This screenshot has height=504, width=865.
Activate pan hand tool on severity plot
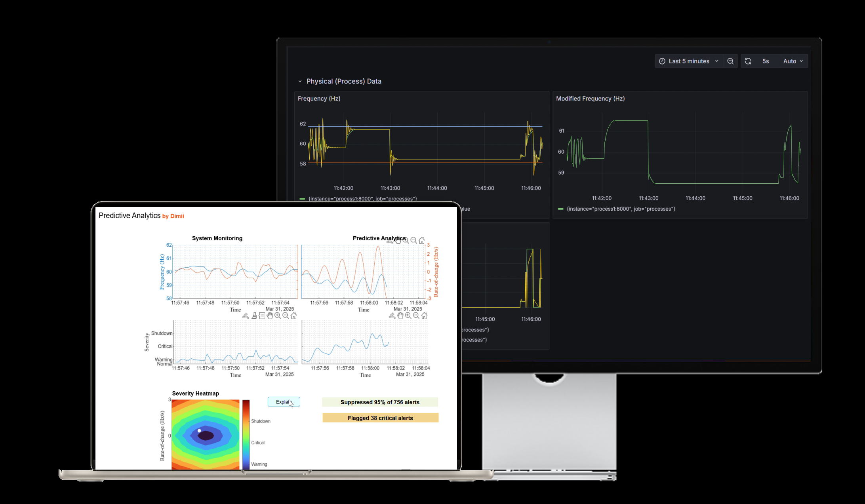[x=270, y=316]
